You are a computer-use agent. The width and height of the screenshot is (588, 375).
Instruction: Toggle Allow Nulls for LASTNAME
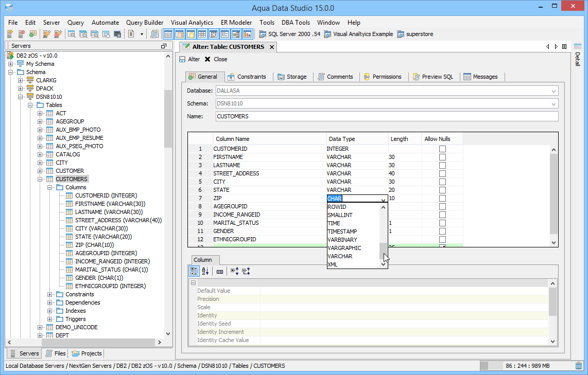point(442,166)
